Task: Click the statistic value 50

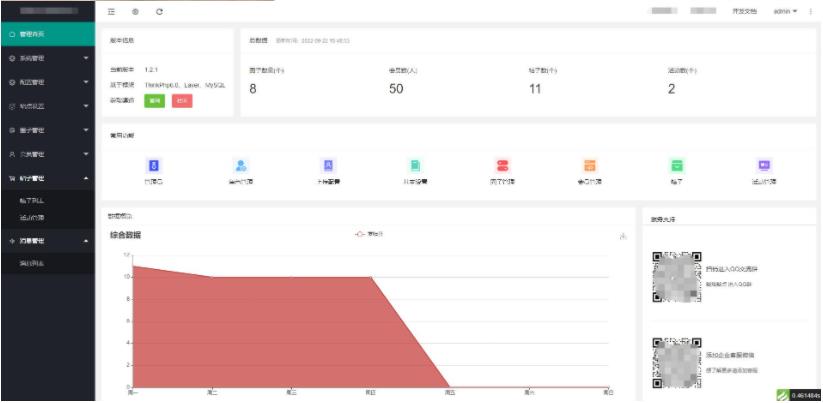Action: pos(396,89)
